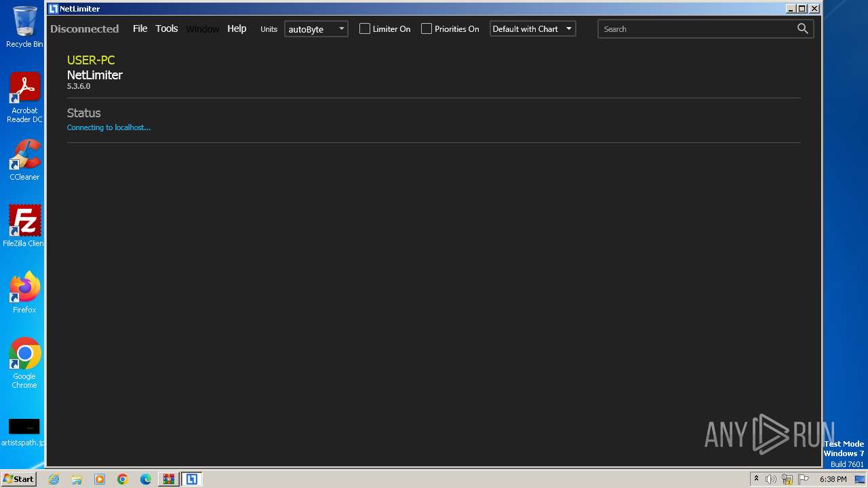Open Internet Explorer in taskbar
868x488 pixels.
(54, 479)
